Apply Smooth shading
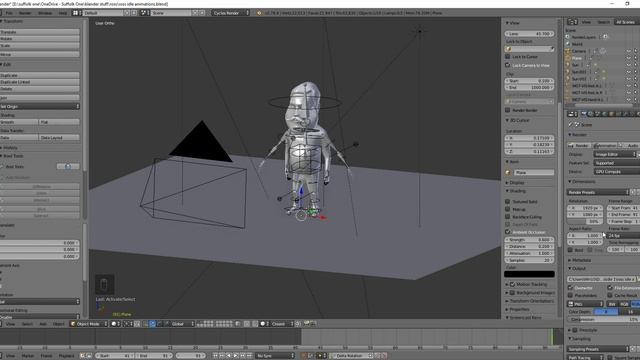Viewport: 640px width, 360px height. pyautogui.click(x=19, y=122)
